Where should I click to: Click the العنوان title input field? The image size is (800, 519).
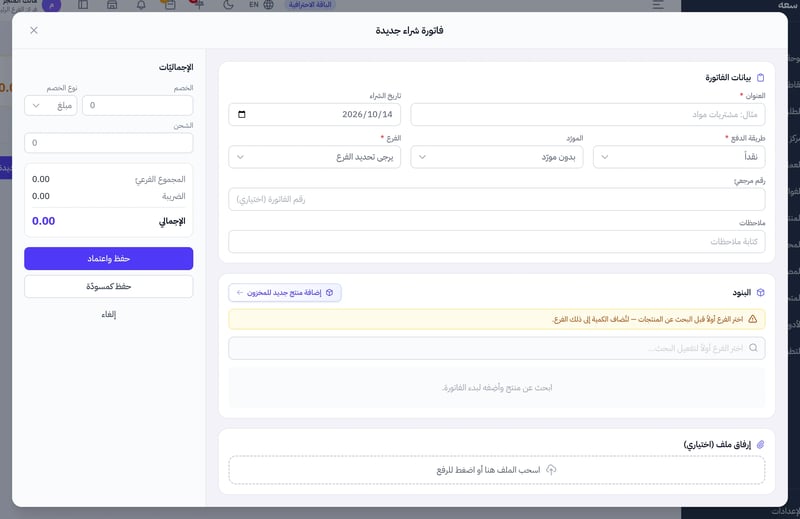coord(587,114)
